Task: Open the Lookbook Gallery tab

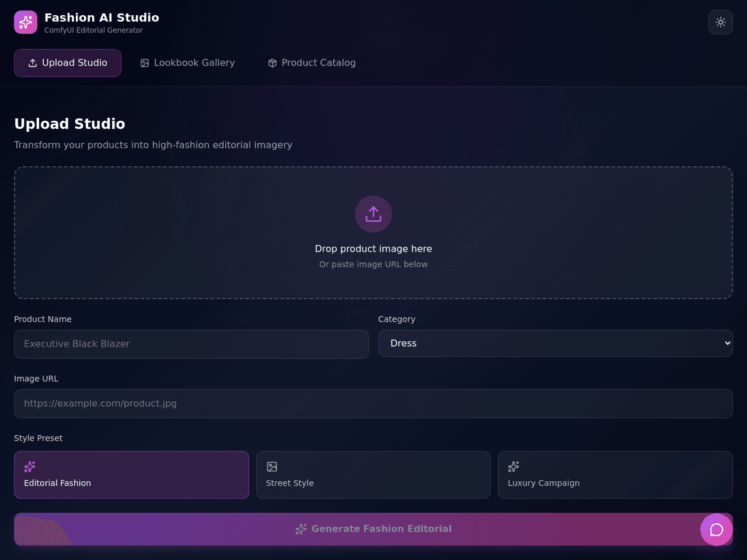Action: click(187, 63)
